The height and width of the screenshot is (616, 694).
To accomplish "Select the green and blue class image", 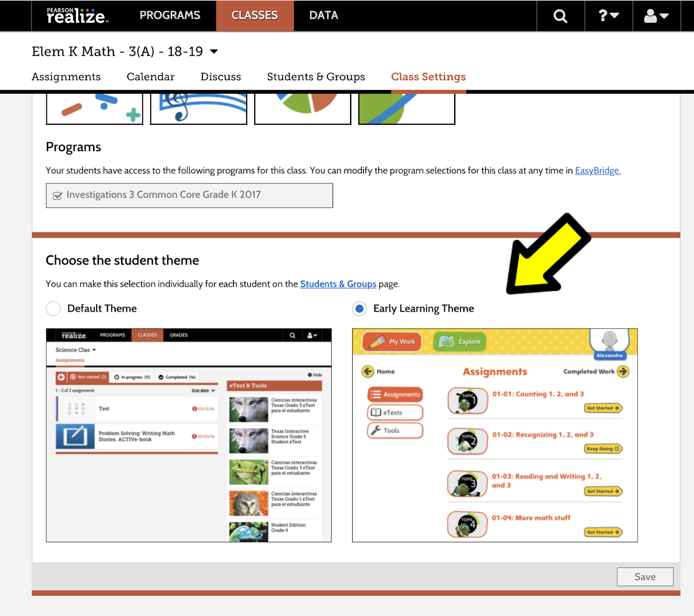I will pos(407,109).
